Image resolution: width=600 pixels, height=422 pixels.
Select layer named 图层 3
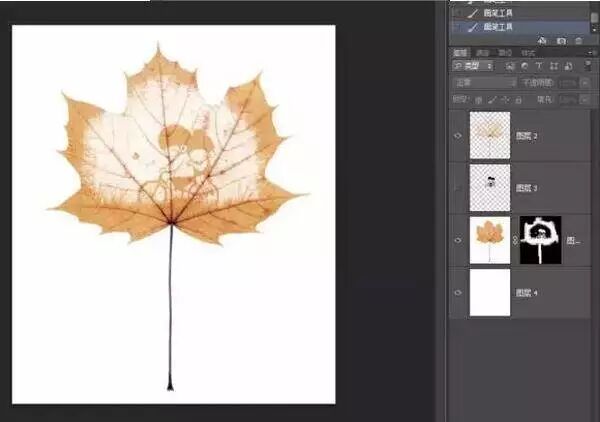pos(527,188)
